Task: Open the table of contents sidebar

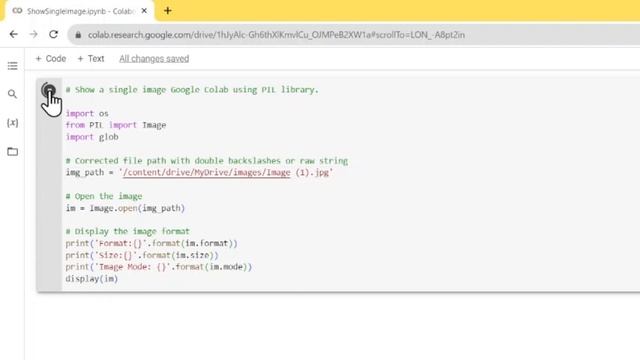Action: 13,66
